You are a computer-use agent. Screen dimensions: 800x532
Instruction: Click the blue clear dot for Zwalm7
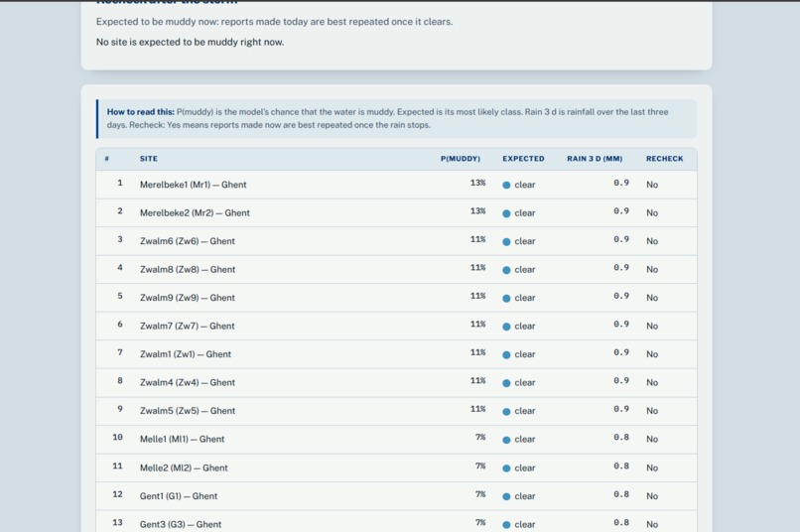[x=506, y=327]
